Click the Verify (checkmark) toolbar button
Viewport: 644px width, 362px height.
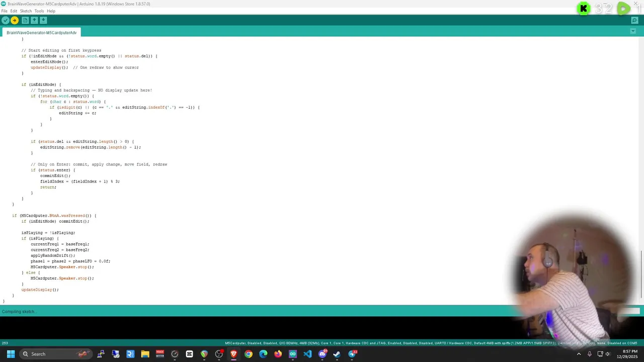click(x=5, y=20)
